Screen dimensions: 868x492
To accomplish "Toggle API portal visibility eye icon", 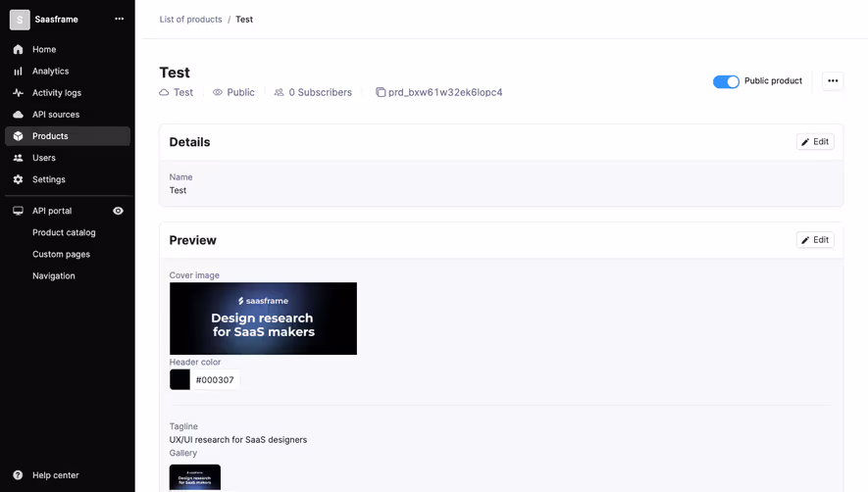I will [118, 211].
